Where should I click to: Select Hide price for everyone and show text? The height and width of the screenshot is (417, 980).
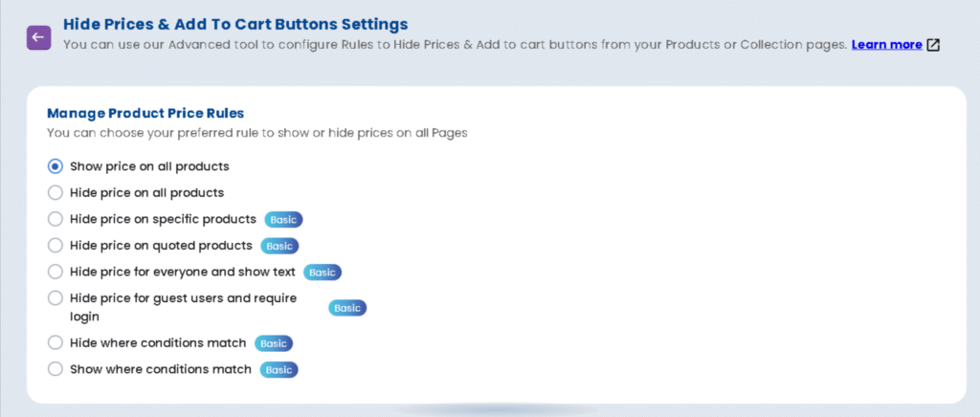[x=56, y=272]
